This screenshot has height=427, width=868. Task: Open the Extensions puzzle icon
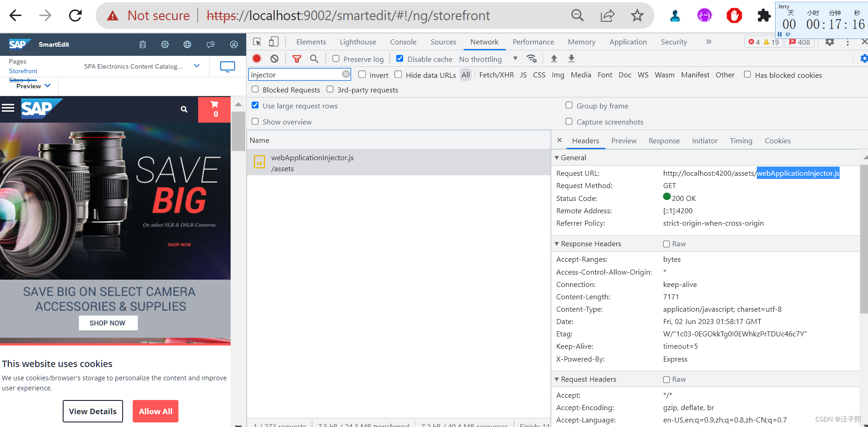pyautogui.click(x=764, y=16)
